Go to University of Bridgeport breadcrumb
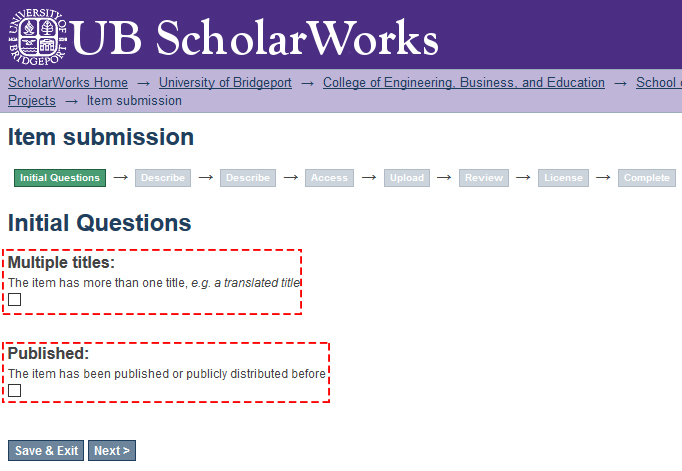 [x=225, y=82]
